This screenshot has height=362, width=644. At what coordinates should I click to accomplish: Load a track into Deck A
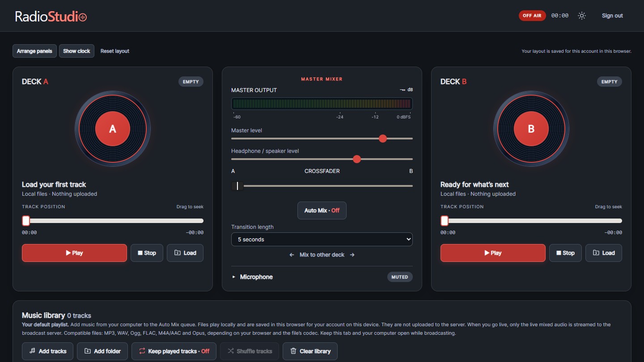(185, 253)
